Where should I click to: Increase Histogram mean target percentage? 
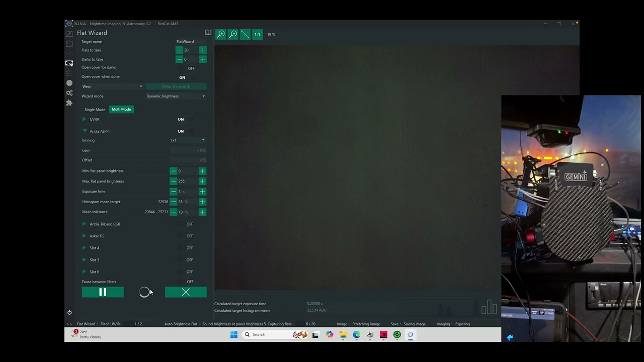pyautogui.click(x=202, y=202)
